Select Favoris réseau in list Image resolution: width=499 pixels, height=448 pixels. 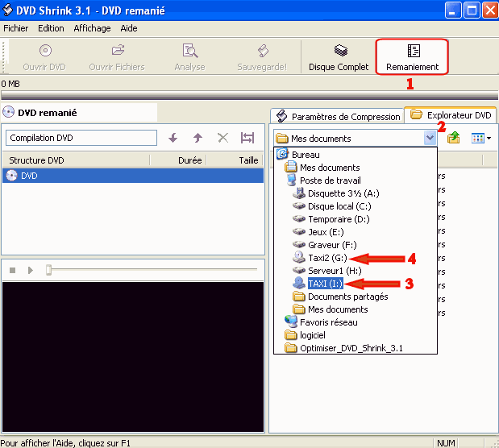click(x=328, y=322)
